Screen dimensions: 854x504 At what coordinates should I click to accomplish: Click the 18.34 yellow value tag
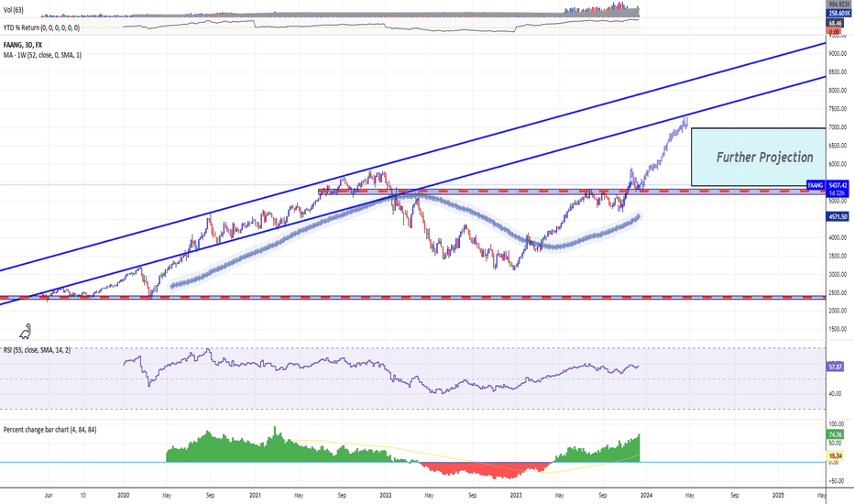click(835, 455)
